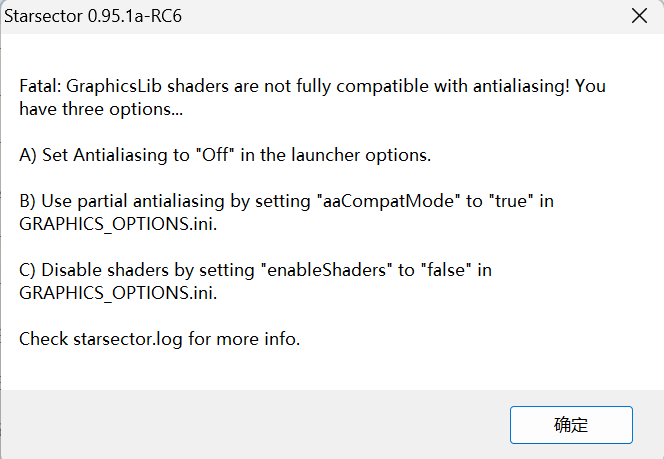Click GRAPHICS_OPTIONS.ini under option C
This screenshot has width=664, height=459.
coord(116,292)
